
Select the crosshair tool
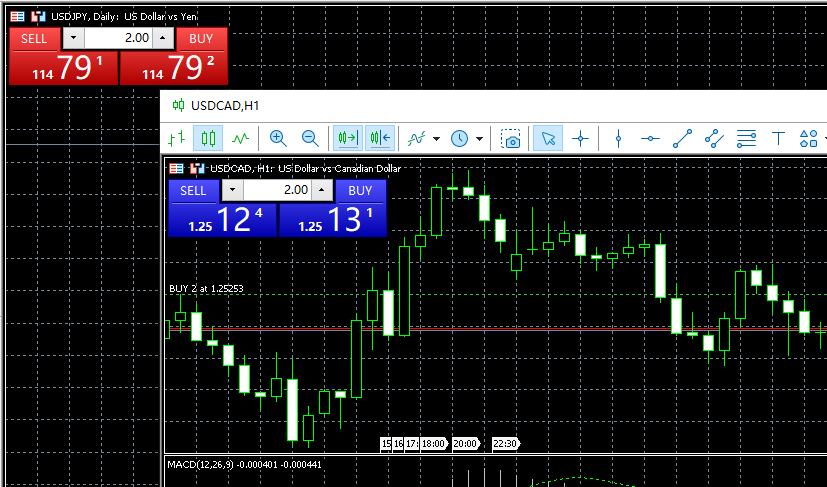click(x=579, y=139)
